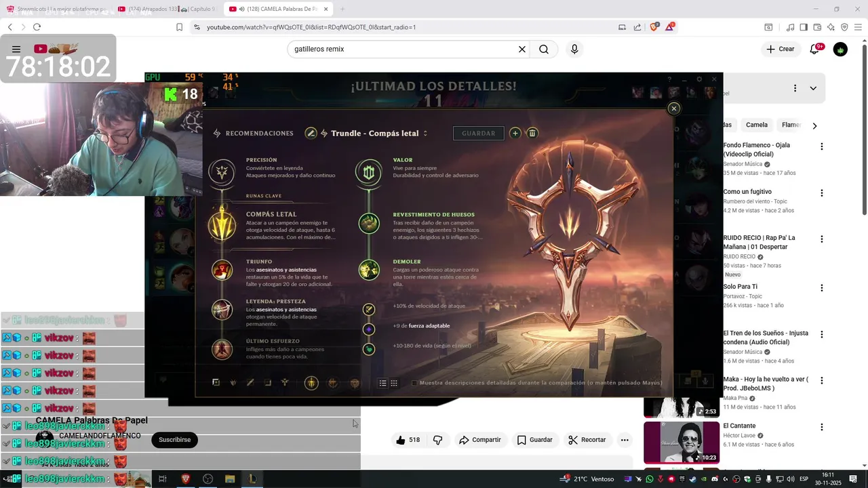The height and width of the screenshot is (488, 868).
Task: Click the Crear button
Action: pos(781,49)
